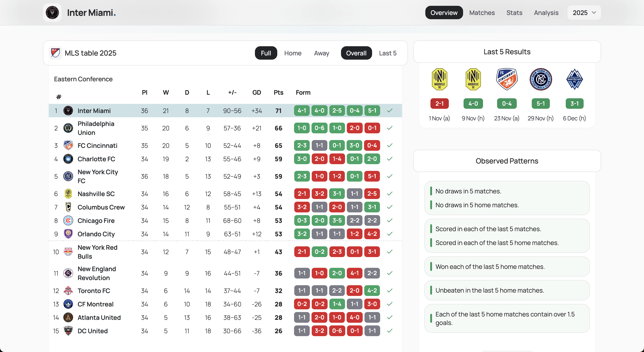644x352 pixels.
Task: Click the Chicago Fire club icon
Action: point(68,220)
